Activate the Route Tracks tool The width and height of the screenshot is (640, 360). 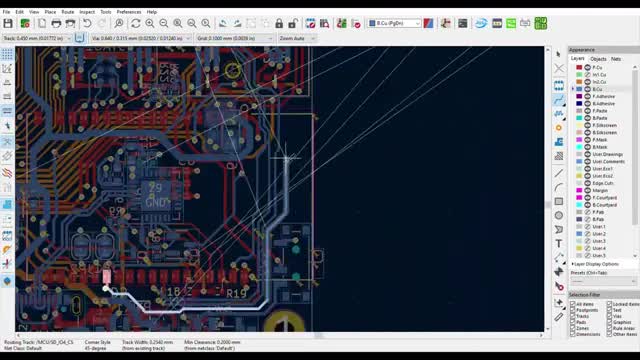(x=559, y=99)
